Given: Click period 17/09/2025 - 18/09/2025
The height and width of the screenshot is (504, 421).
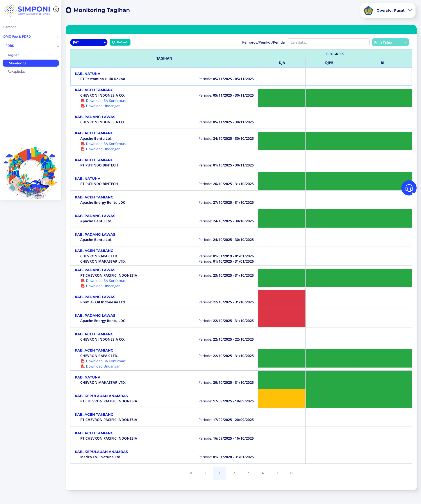Looking at the screenshot, I should [x=233, y=401].
